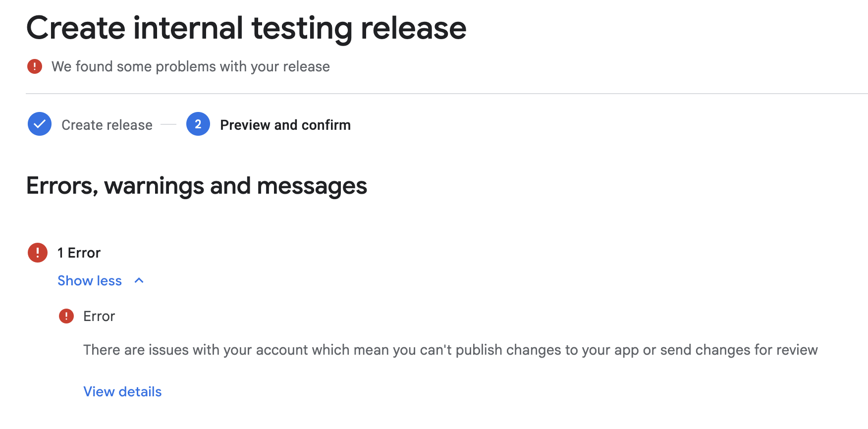Expand details under the 1 Error section
This screenshot has height=429, width=868.
tap(89, 280)
